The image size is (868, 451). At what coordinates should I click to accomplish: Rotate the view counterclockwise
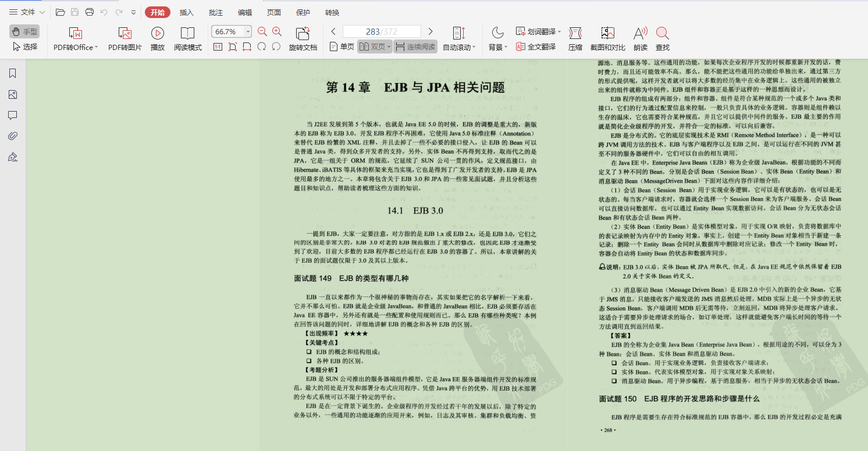pos(276,46)
